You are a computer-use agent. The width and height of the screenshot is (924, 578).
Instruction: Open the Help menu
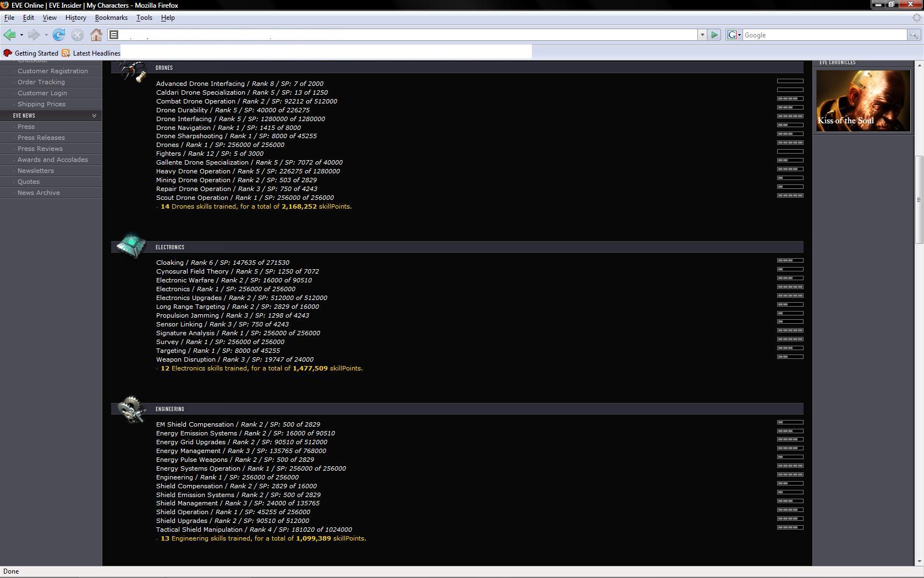168,18
